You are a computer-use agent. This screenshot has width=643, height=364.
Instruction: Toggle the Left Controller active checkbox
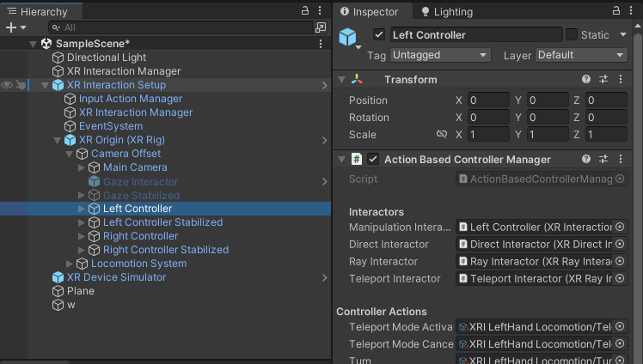pyautogui.click(x=379, y=35)
